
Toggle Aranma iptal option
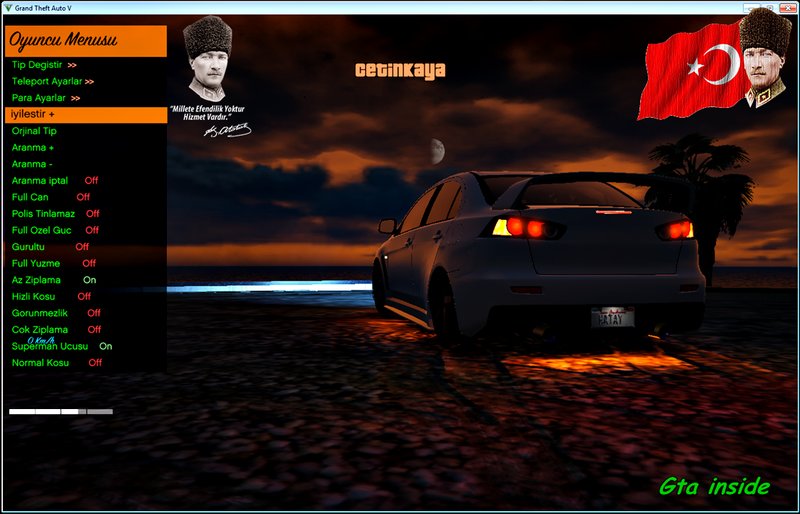pyautogui.click(x=55, y=181)
